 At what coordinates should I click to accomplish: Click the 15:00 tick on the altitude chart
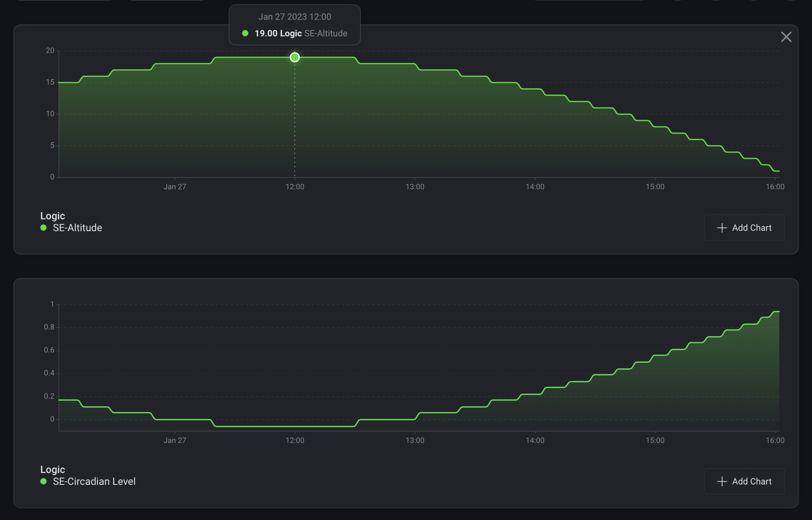pos(655,187)
